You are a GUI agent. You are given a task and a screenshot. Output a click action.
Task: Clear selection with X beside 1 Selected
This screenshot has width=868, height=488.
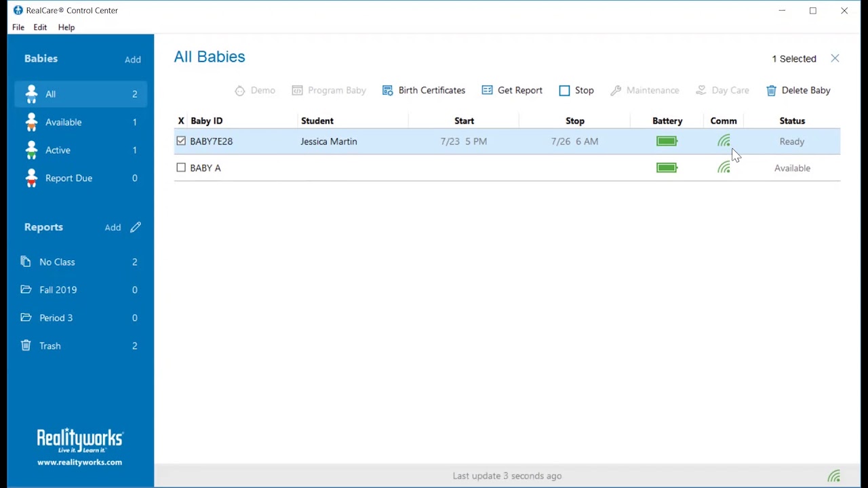[x=835, y=58]
